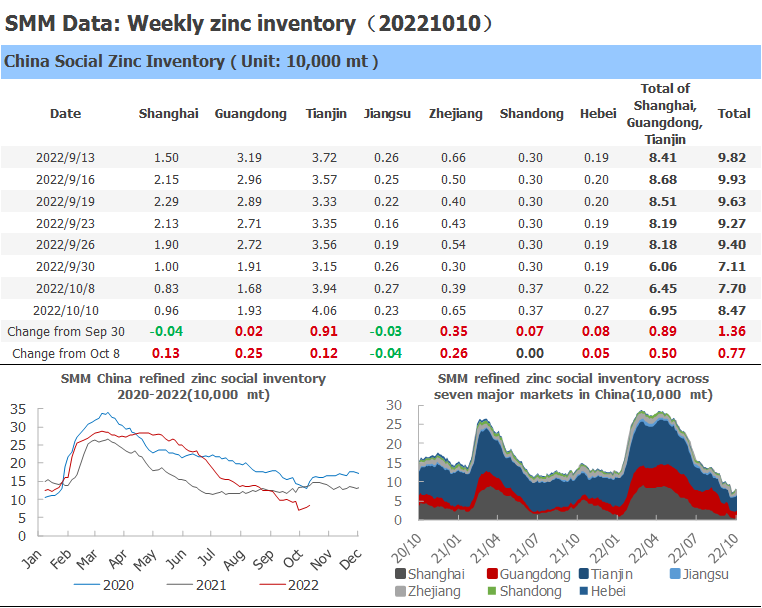Click the 2020 blue line legend entry

pos(104,585)
